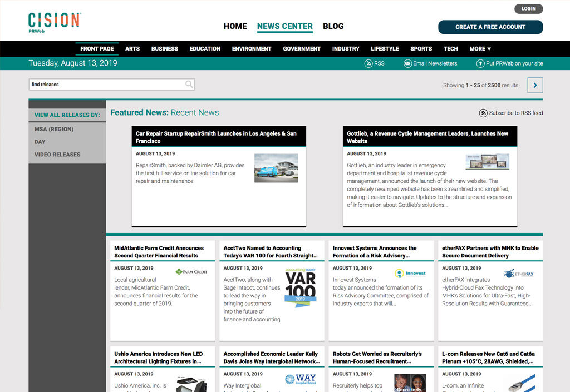Click the Cision PRWeb logo

tap(55, 22)
